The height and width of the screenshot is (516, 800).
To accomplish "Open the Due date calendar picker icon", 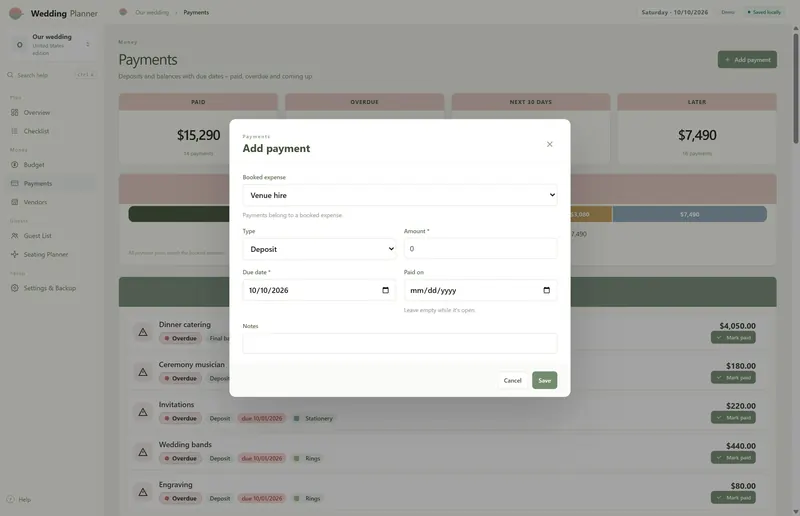I will 385,290.
